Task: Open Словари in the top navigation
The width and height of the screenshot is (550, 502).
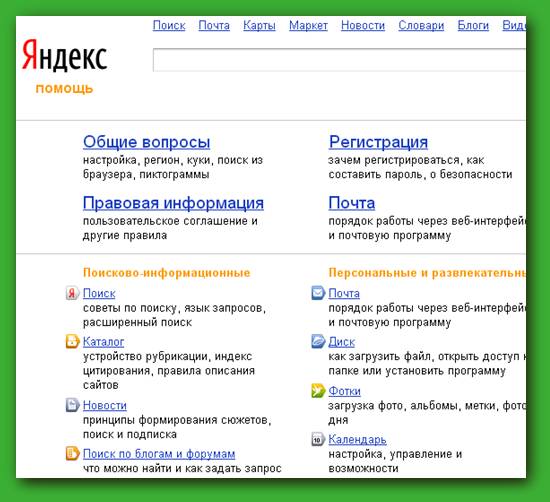Action: (421, 26)
